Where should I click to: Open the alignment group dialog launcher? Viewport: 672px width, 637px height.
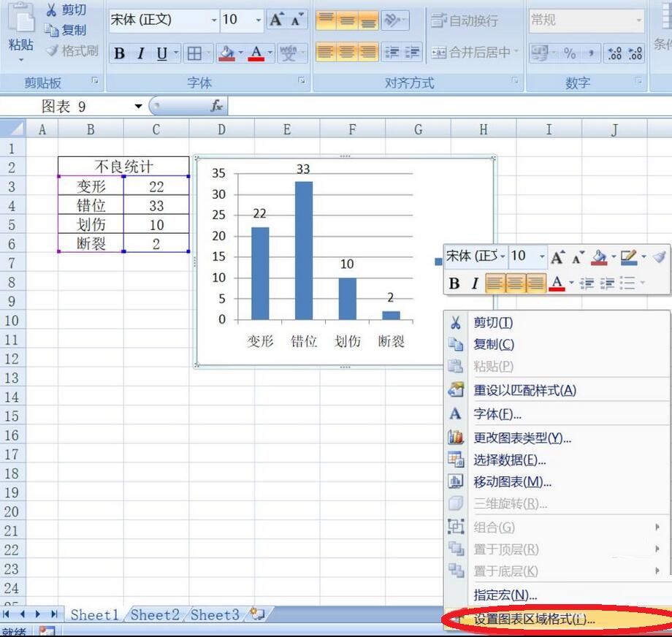pyautogui.click(x=515, y=80)
